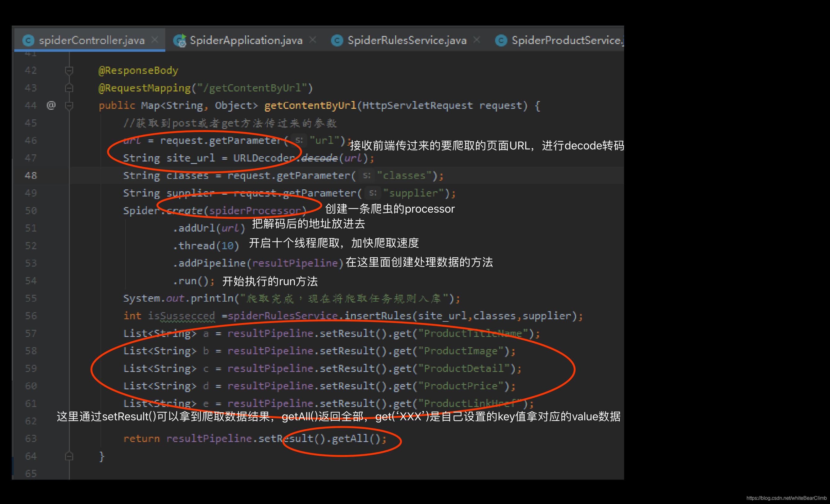The width and height of the screenshot is (830, 504).
Task: Collapse the method fold marker at line 44
Action: tap(69, 105)
